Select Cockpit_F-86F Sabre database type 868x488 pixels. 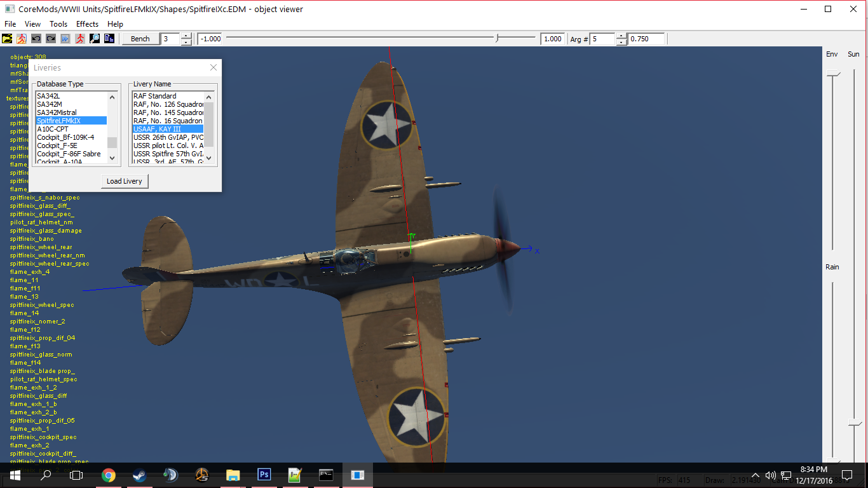pos(71,154)
